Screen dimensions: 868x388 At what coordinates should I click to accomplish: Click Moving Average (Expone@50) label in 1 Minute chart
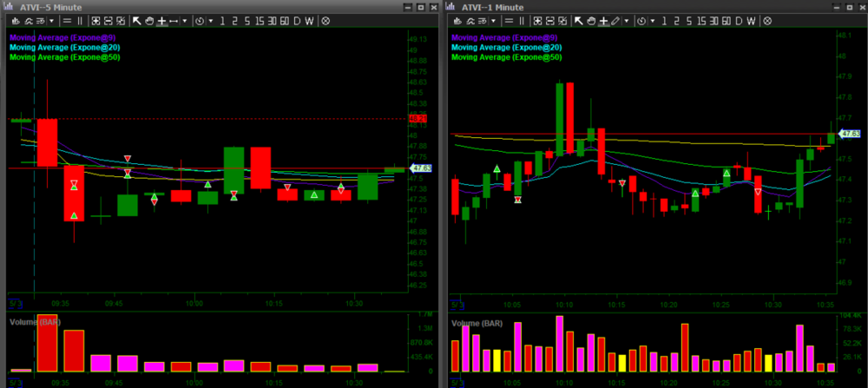(508, 57)
